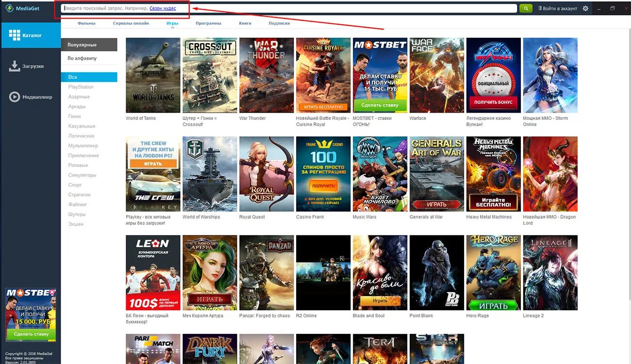Image resolution: width=631 pixels, height=364 pixels.
Task: Filter by Приключения category
Action: [83, 155]
